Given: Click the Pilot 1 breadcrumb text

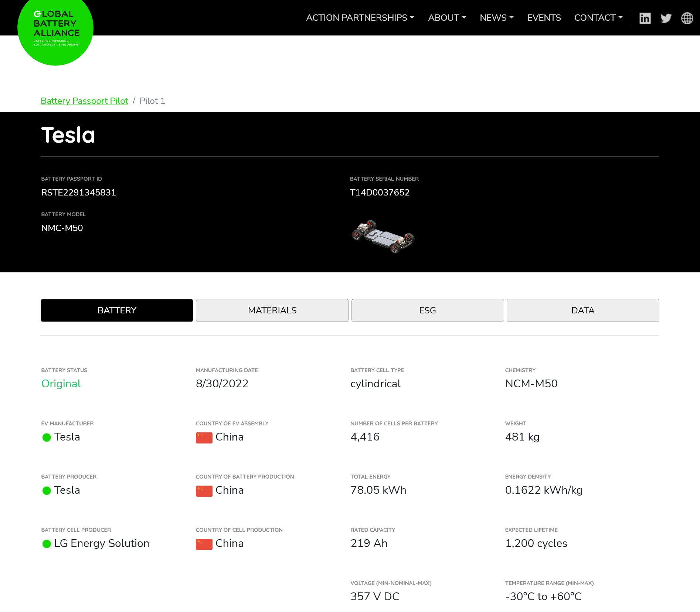Looking at the screenshot, I should click(152, 101).
